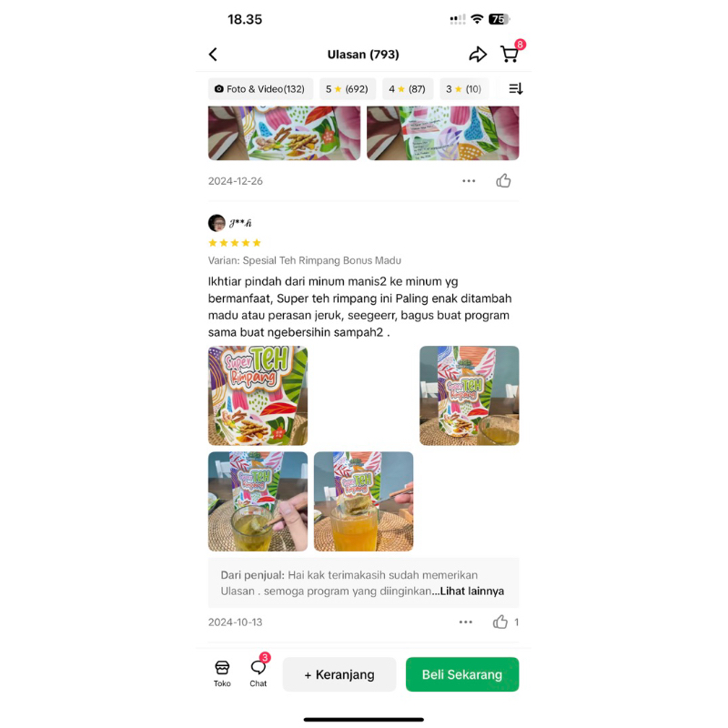Open the Super Teh Rimpang close-up photo

tap(258, 396)
